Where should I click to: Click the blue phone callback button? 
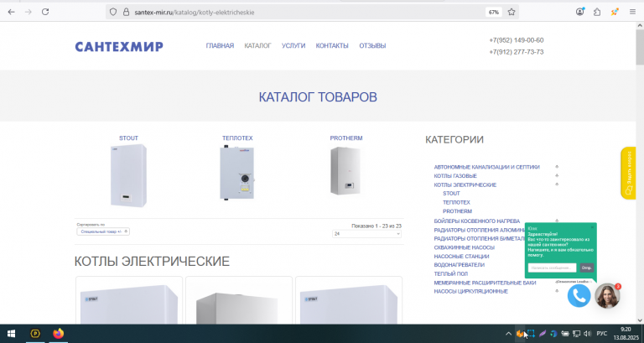pyautogui.click(x=579, y=295)
